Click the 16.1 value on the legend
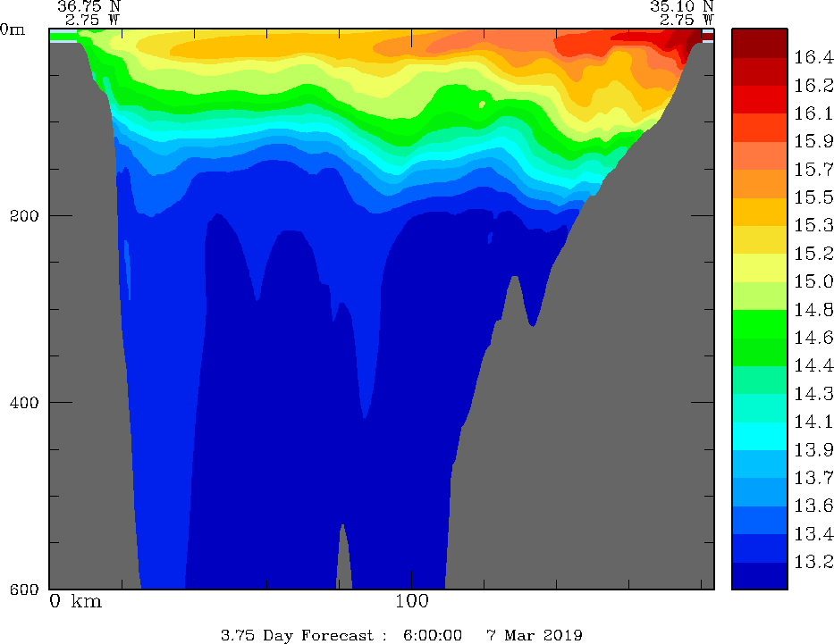This screenshot has width=834, height=644. (813, 114)
